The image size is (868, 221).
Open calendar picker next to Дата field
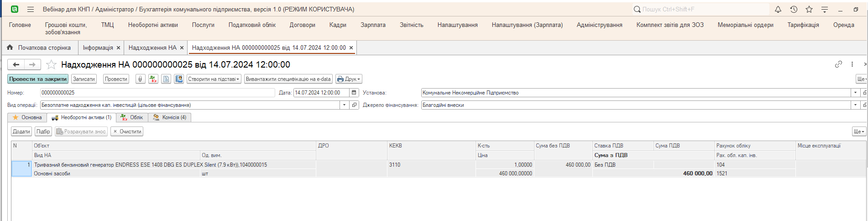354,93
